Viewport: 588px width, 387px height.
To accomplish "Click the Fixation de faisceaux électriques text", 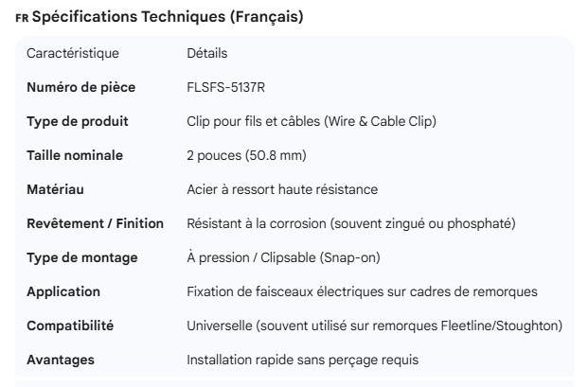I will pos(363,291).
